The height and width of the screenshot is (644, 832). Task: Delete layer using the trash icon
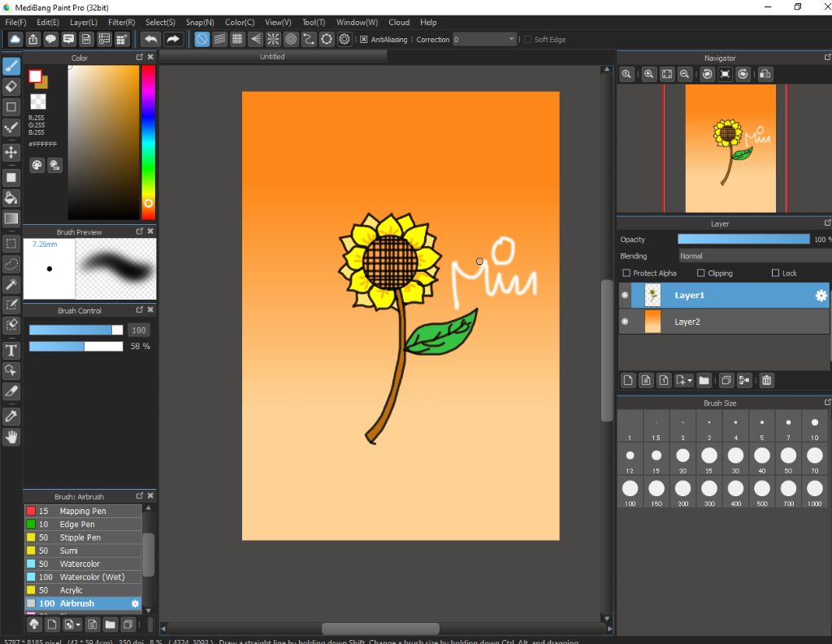pyautogui.click(x=766, y=380)
